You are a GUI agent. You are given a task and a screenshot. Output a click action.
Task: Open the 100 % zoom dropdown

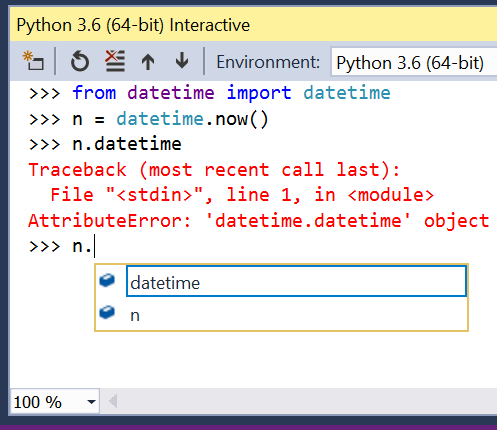pyautogui.click(x=91, y=402)
